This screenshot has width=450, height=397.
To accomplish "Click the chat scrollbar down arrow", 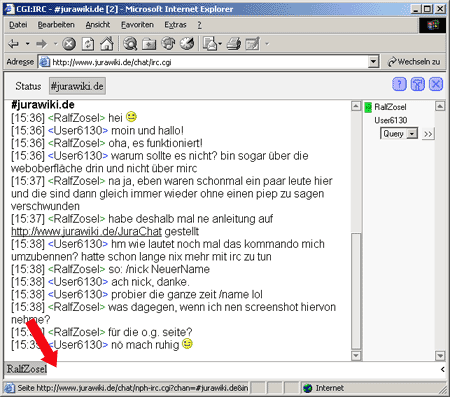I will pos(356,356).
